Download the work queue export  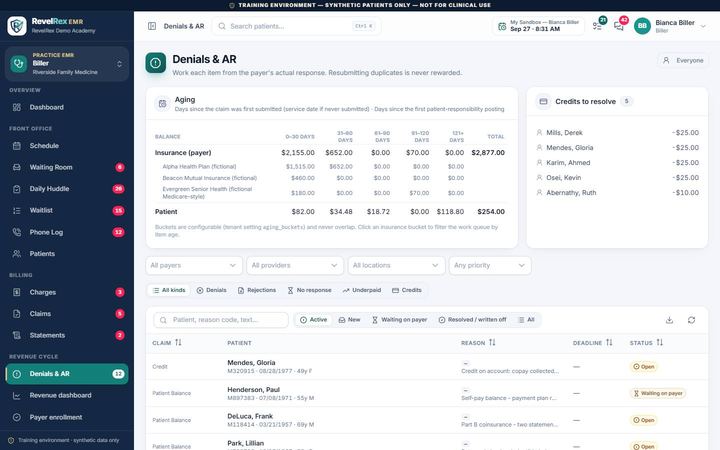tap(669, 320)
